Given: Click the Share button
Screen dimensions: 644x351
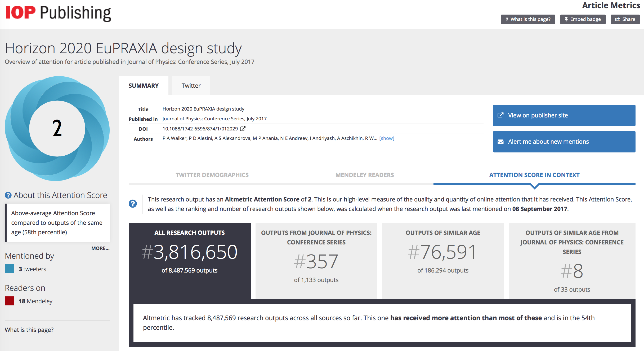Looking at the screenshot, I should pyautogui.click(x=625, y=19).
